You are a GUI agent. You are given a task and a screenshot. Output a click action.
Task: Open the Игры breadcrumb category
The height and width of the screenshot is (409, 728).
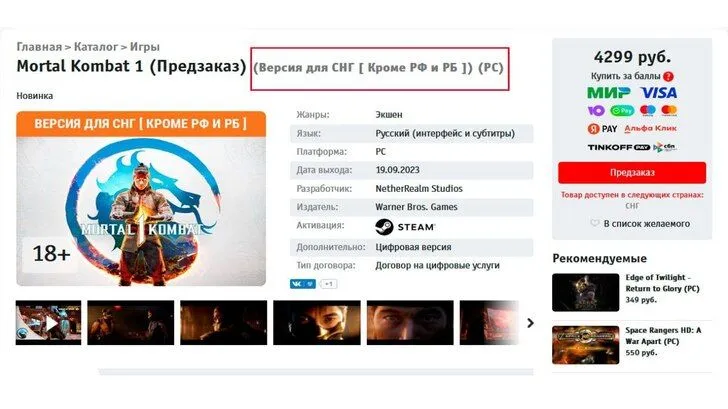coord(144,47)
